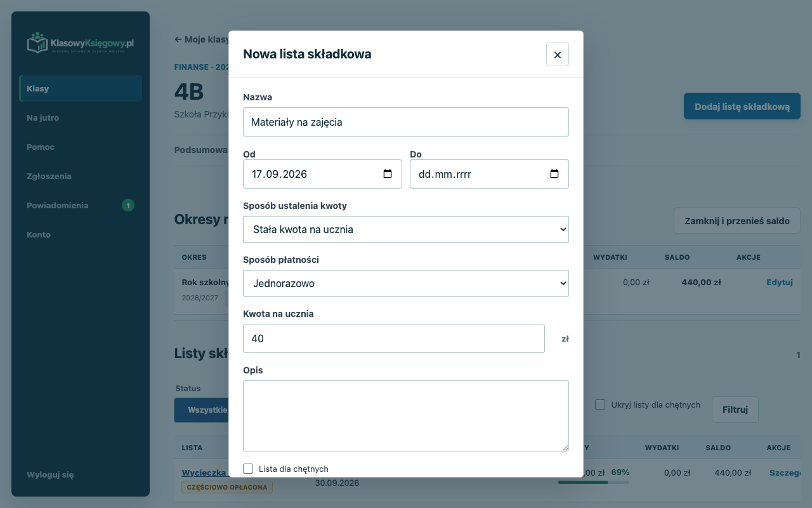Open Klasy in the sidebar
Image resolution: width=812 pixels, height=508 pixels.
coord(81,88)
